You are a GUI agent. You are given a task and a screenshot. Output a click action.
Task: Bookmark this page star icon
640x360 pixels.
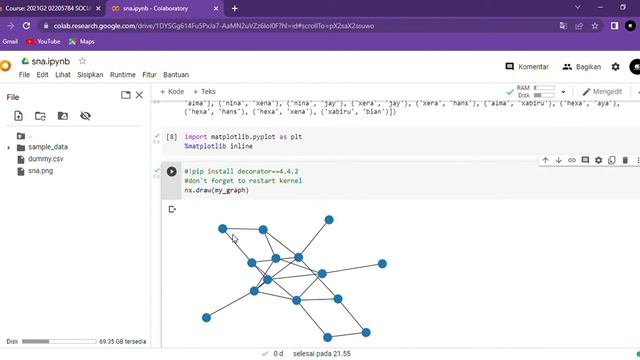coord(595,26)
